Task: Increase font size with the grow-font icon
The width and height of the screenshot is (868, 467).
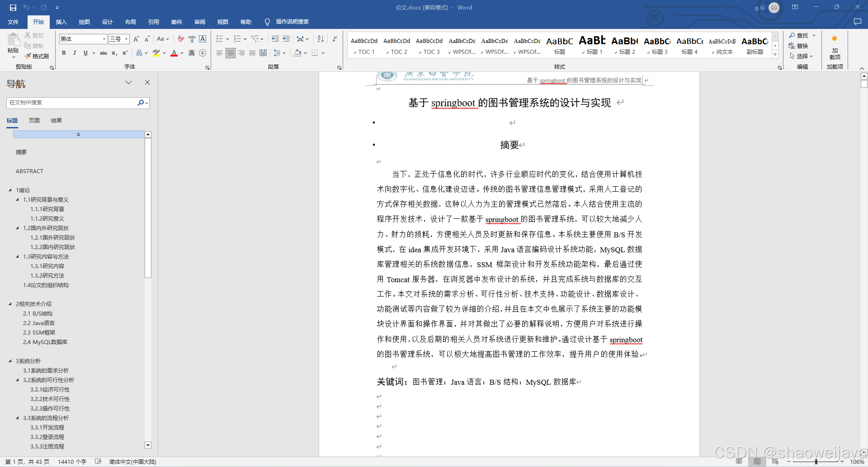Action: click(136, 39)
